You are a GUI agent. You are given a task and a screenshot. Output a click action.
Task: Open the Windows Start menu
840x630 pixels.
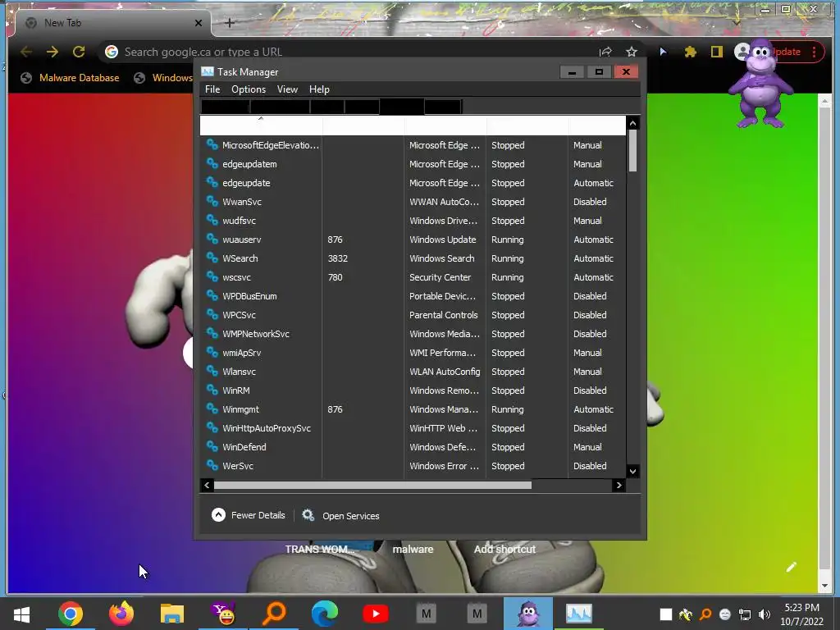tap(21, 614)
